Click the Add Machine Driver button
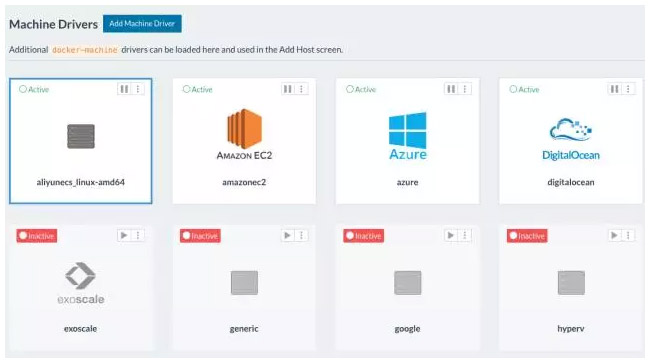Viewport: 660px width, 364px height. point(142,24)
